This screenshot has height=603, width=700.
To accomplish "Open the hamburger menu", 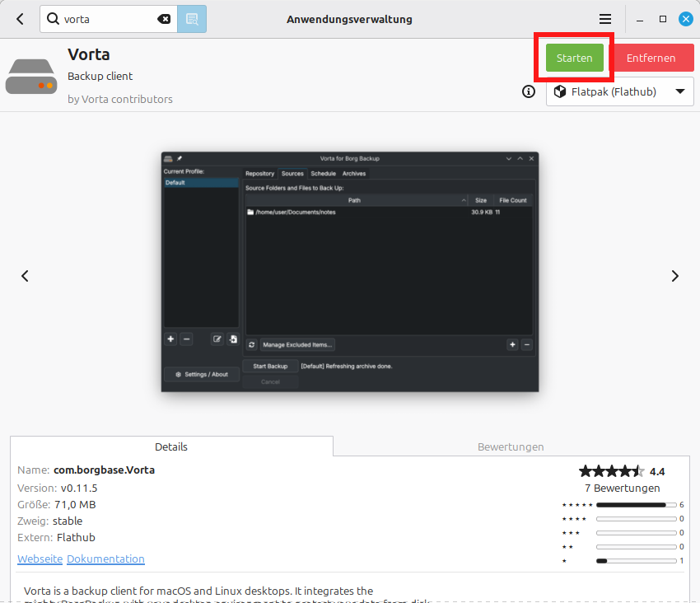I will tap(605, 19).
